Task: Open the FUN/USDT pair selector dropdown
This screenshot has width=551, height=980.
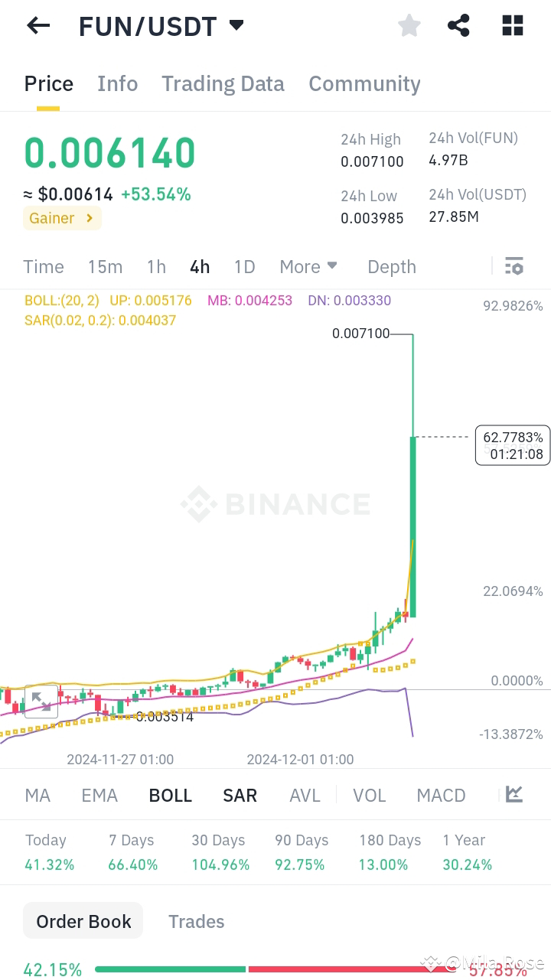Action: [x=236, y=24]
